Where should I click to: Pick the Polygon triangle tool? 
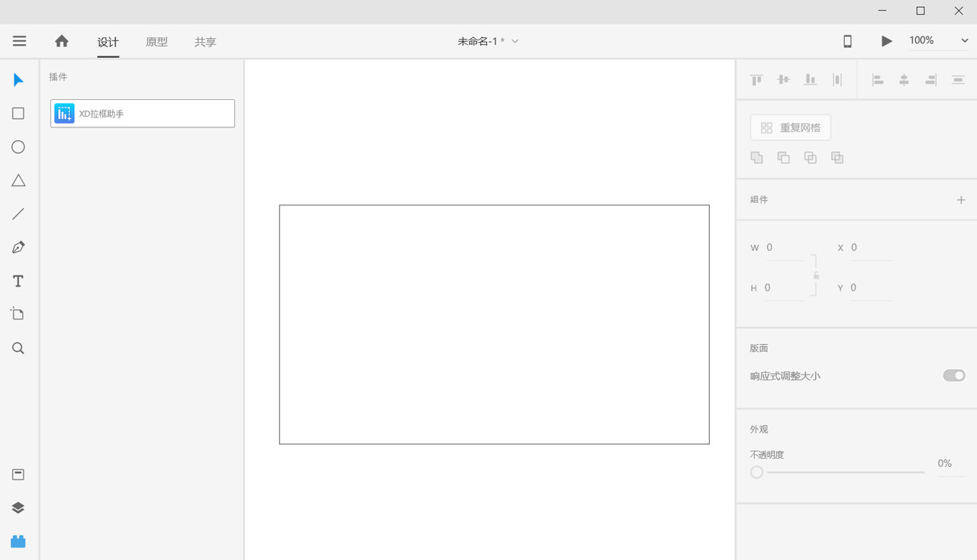pyautogui.click(x=18, y=181)
